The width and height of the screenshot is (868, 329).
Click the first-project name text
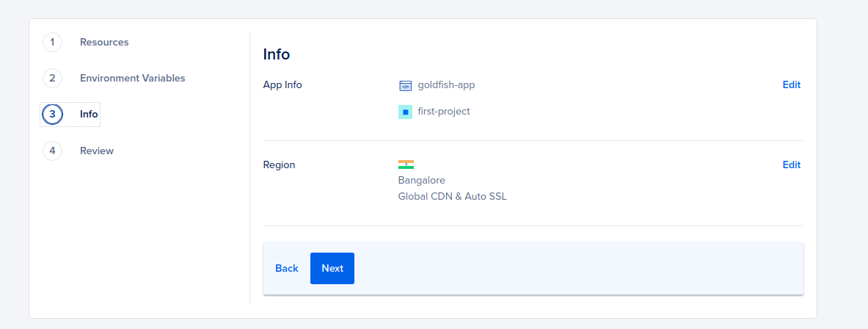[x=444, y=112]
